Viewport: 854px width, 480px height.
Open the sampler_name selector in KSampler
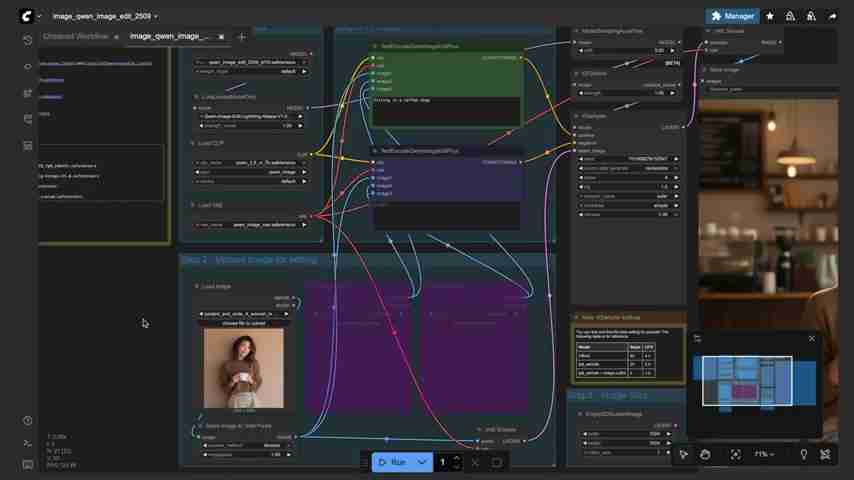tap(629, 196)
